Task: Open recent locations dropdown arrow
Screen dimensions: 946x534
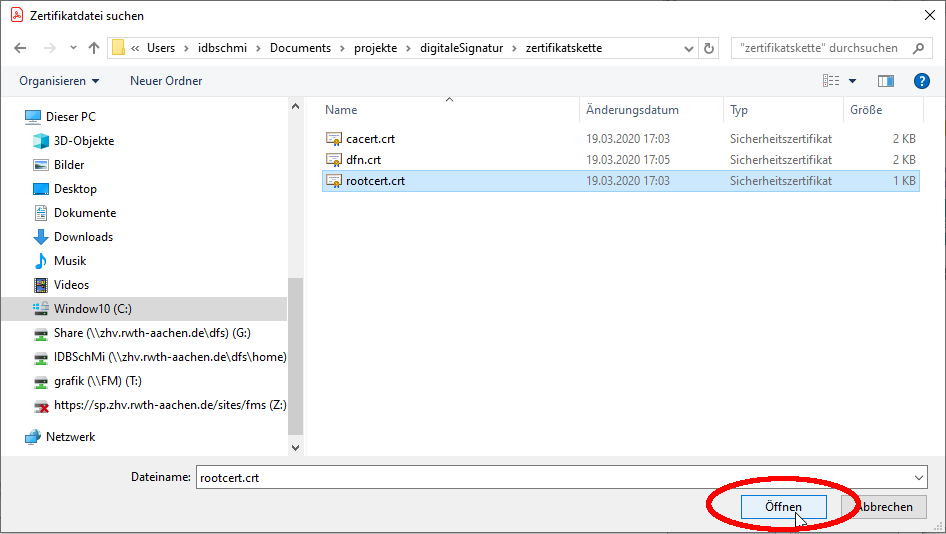Action: click(x=73, y=48)
